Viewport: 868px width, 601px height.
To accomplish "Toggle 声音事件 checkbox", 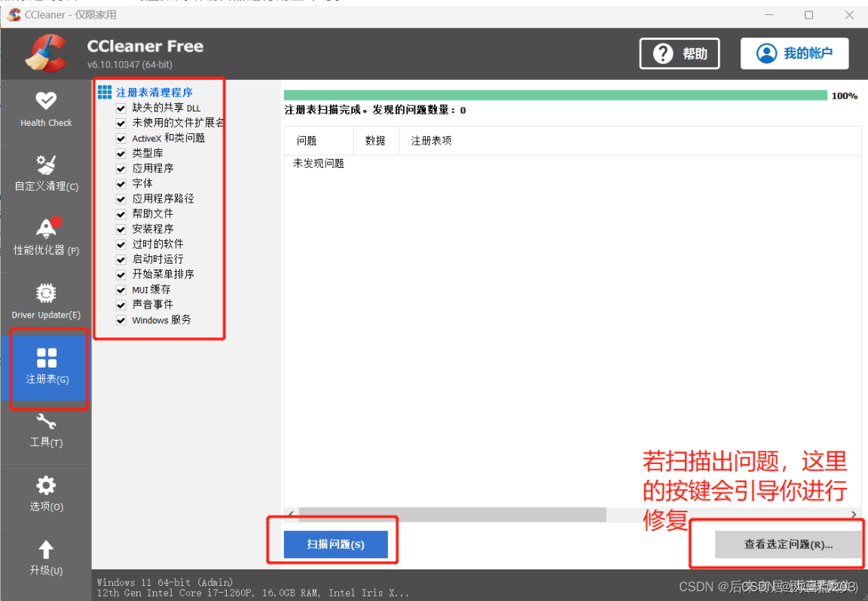I will point(121,306).
